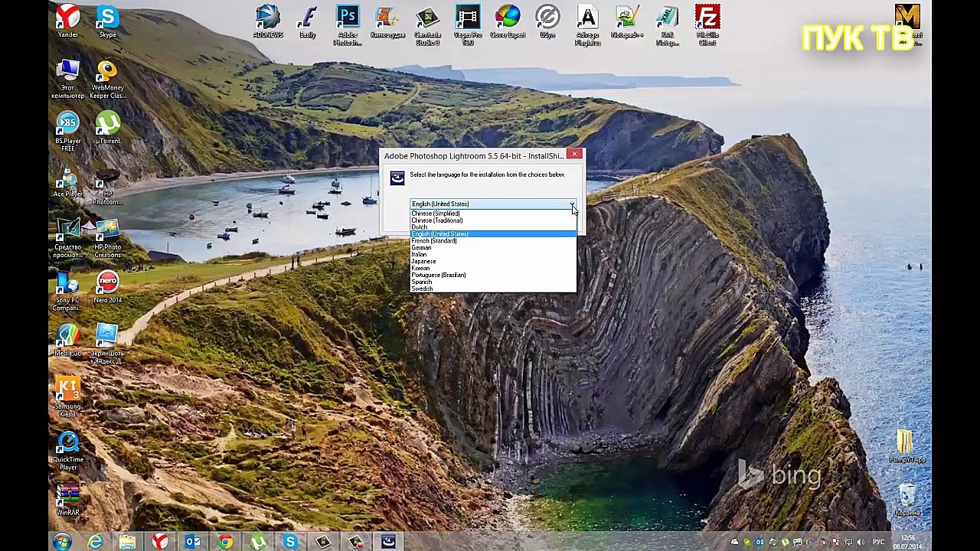Launch Google Chrome from the taskbar
The width and height of the screenshot is (980, 551).
(225, 542)
